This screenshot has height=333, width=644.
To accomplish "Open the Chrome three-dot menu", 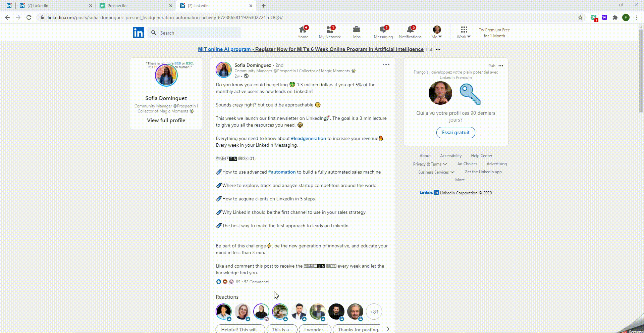I will coord(637,17).
